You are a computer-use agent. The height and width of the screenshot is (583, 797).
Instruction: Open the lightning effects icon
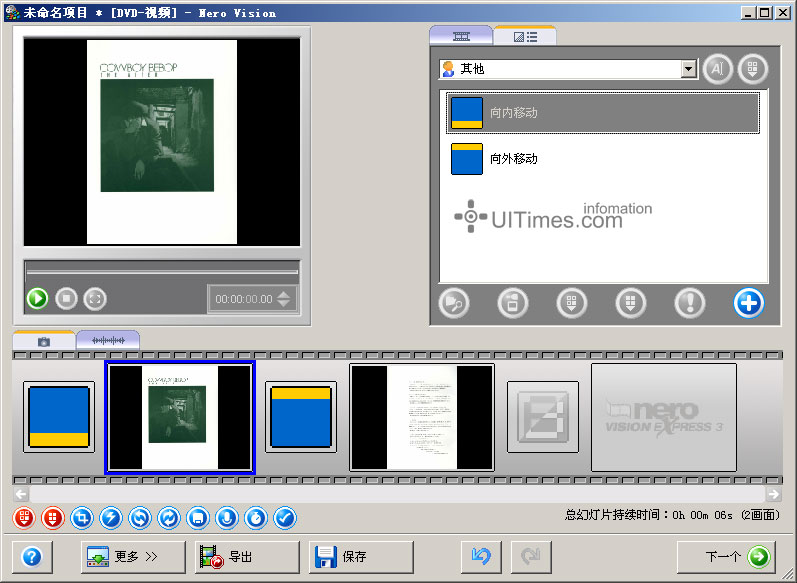[111, 518]
